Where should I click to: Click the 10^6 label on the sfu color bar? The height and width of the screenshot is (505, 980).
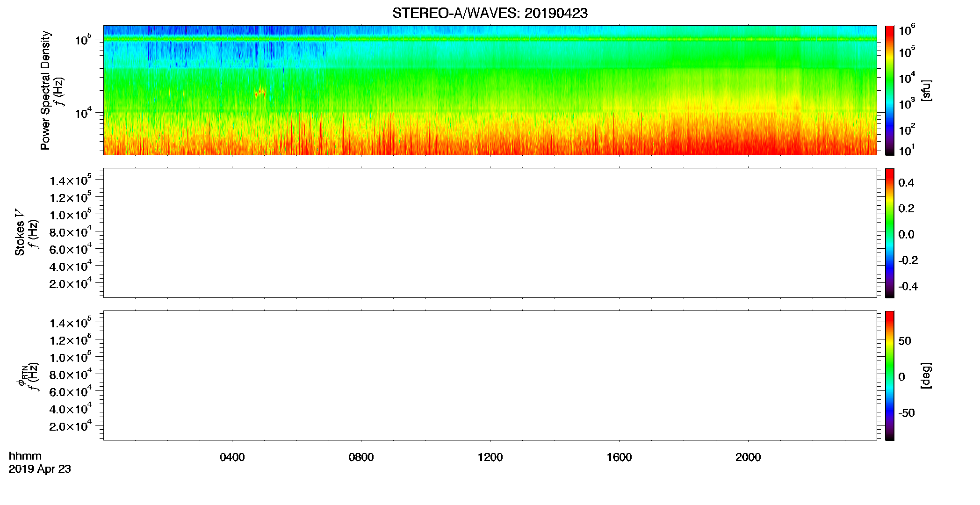[907, 30]
